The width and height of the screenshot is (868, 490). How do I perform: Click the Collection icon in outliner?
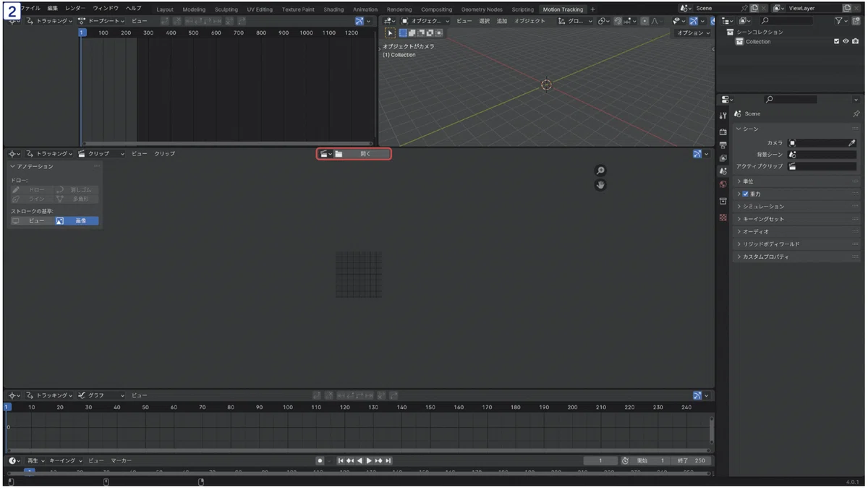(x=739, y=42)
